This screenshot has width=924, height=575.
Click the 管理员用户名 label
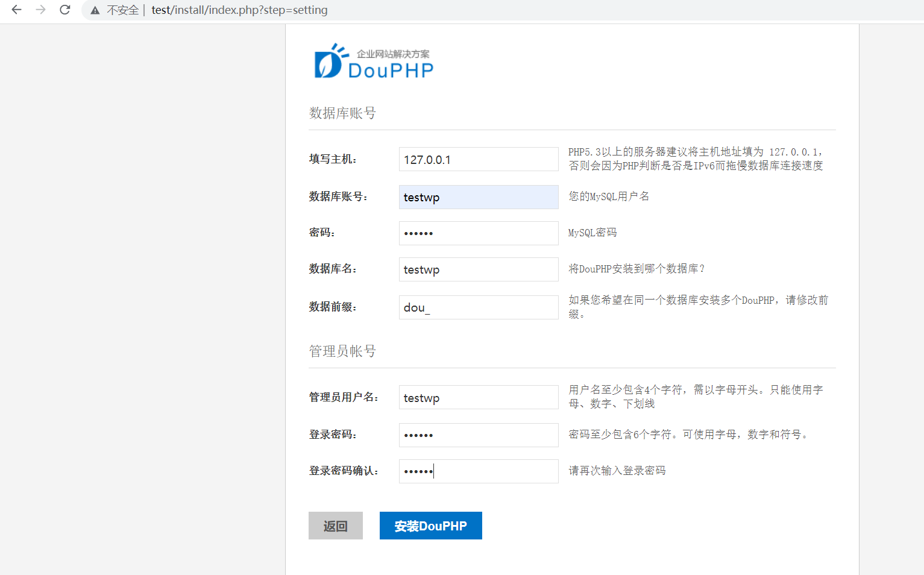click(344, 397)
